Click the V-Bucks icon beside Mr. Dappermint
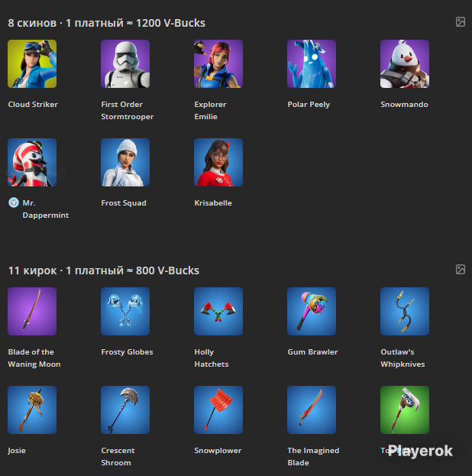472x476 pixels. (14, 202)
